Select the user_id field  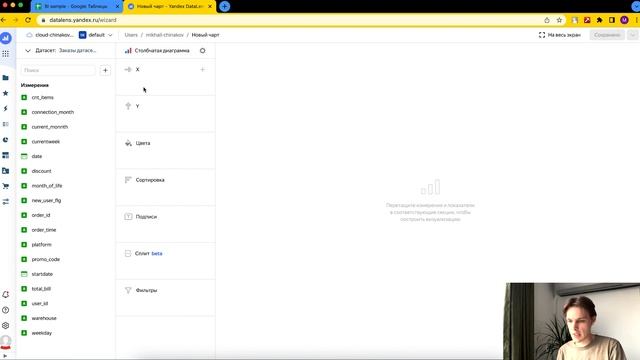click(x=40, y=303)
